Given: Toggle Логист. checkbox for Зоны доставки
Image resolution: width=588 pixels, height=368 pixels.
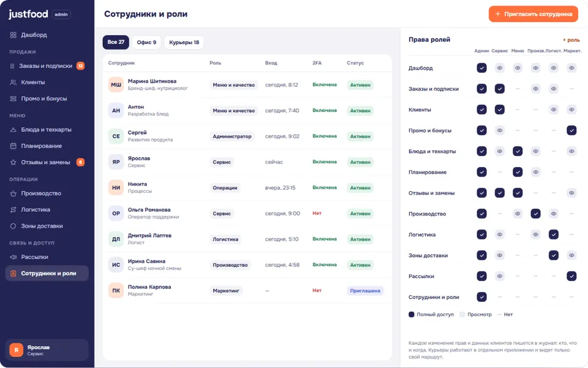Looking at the screenshot, I should point(554,255).
